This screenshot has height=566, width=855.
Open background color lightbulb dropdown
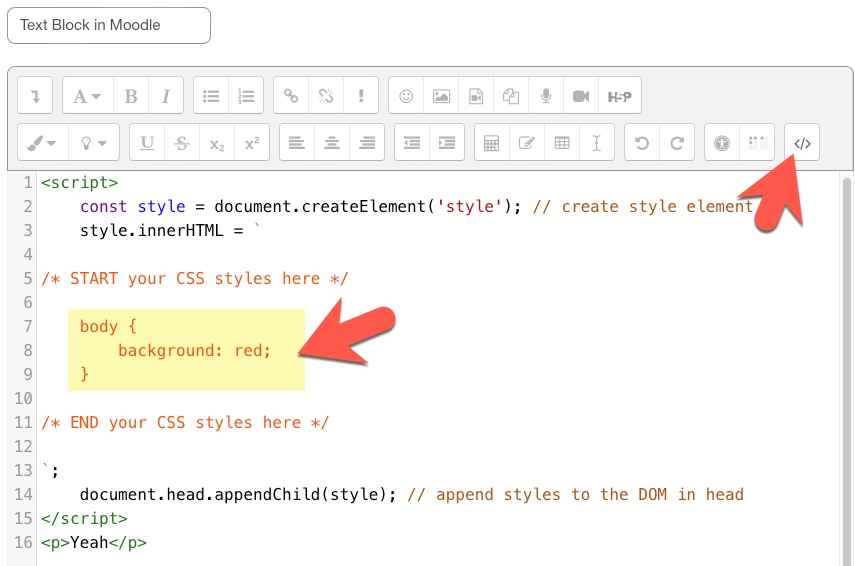(x=95, y=143)
